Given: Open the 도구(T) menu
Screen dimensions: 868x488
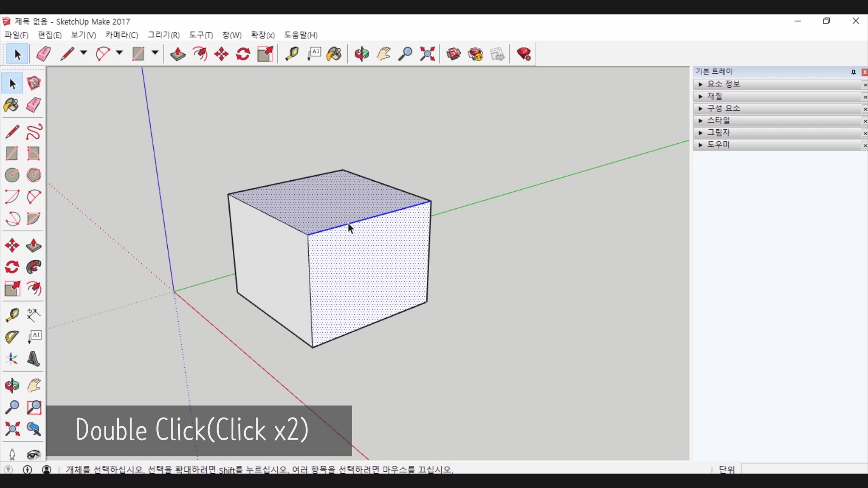Looking at the screenshot, I should (201, 35).
